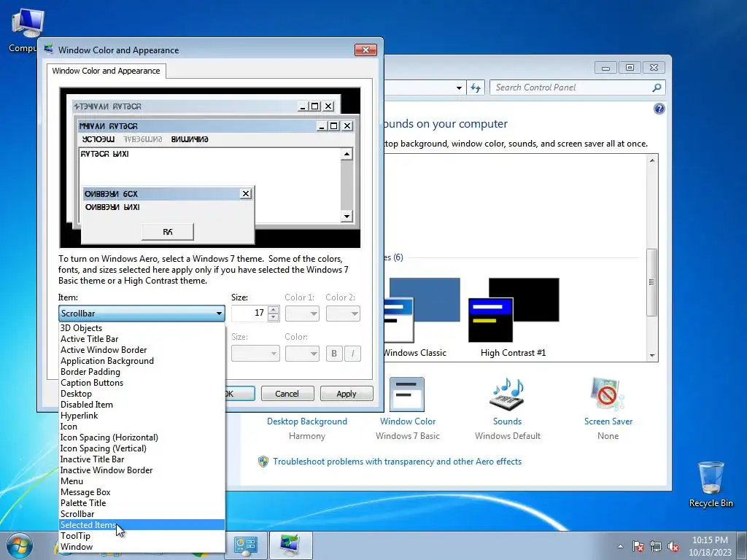Click preview message box close button

click(245, 193)
